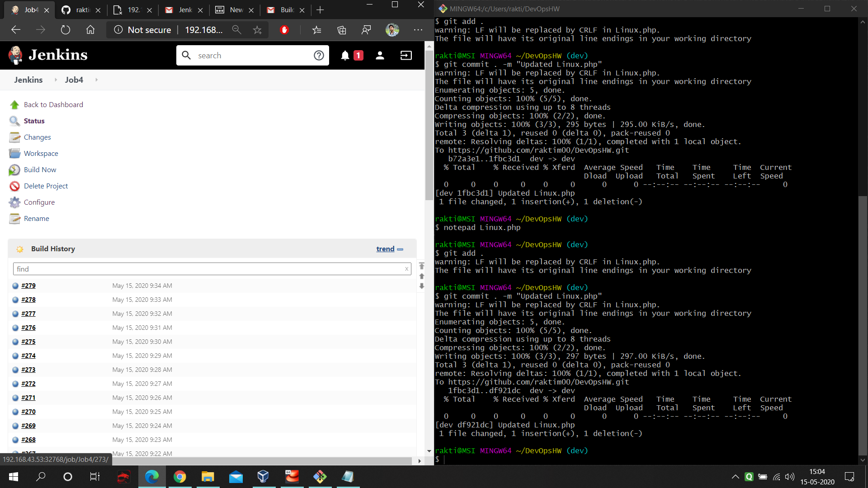Open Configure gear icon

tap(14, 202)
